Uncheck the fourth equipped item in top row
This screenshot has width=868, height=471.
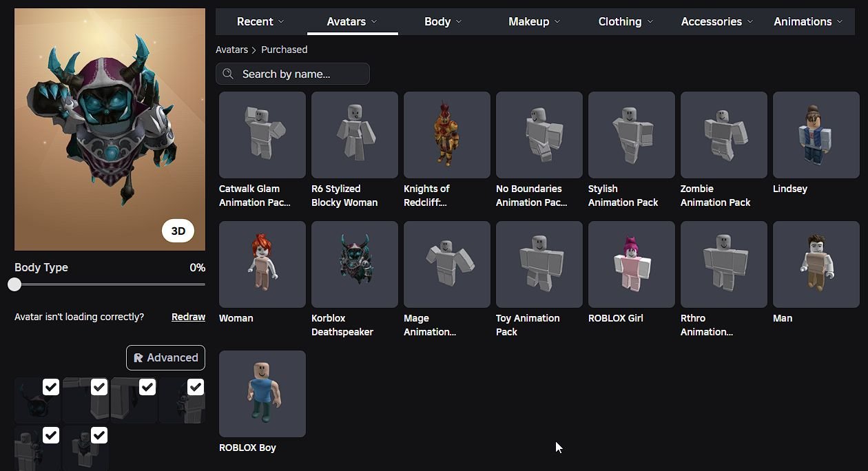coord(196,387)
